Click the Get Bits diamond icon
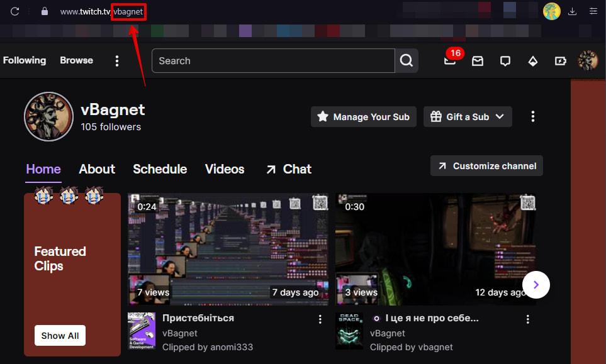The image size is (606, 364). click(x=533, y=61)
